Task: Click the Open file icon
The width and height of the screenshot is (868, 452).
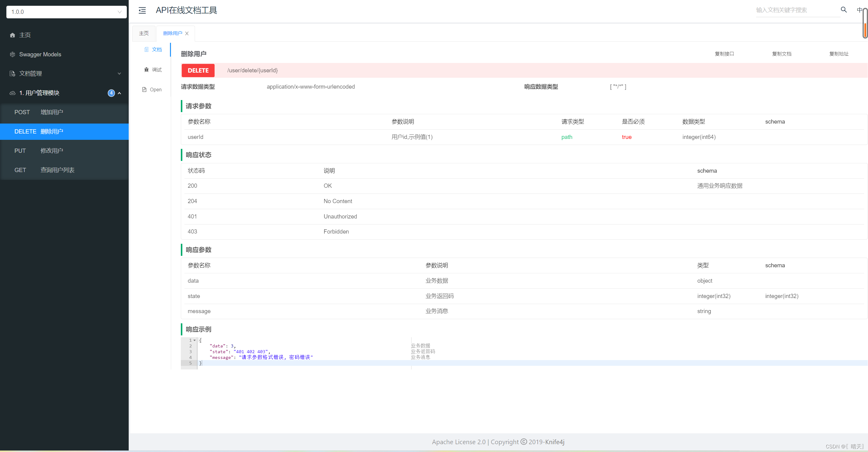Action: [144, 89]
